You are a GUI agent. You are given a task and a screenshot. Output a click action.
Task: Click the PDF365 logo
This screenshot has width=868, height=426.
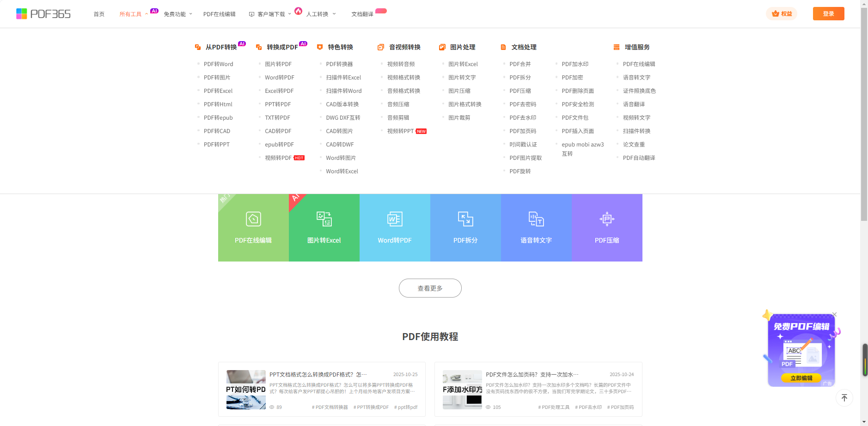coord(43,14)
